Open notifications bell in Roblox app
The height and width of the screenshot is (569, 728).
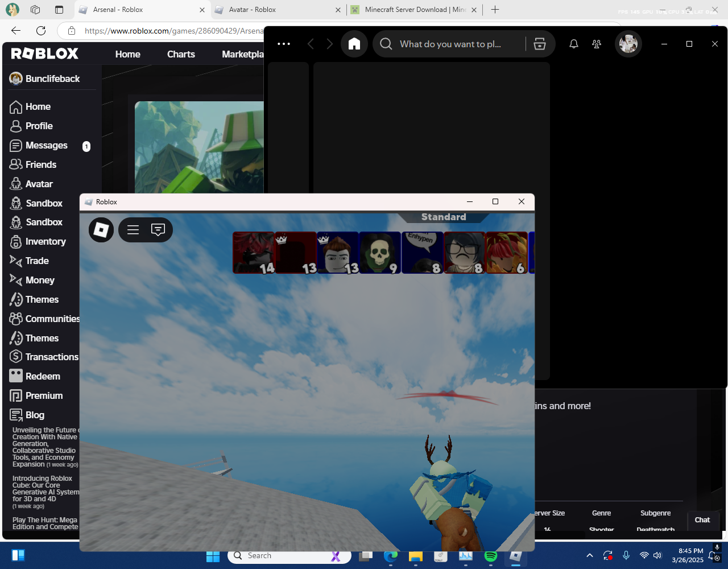tap(574, 44)
